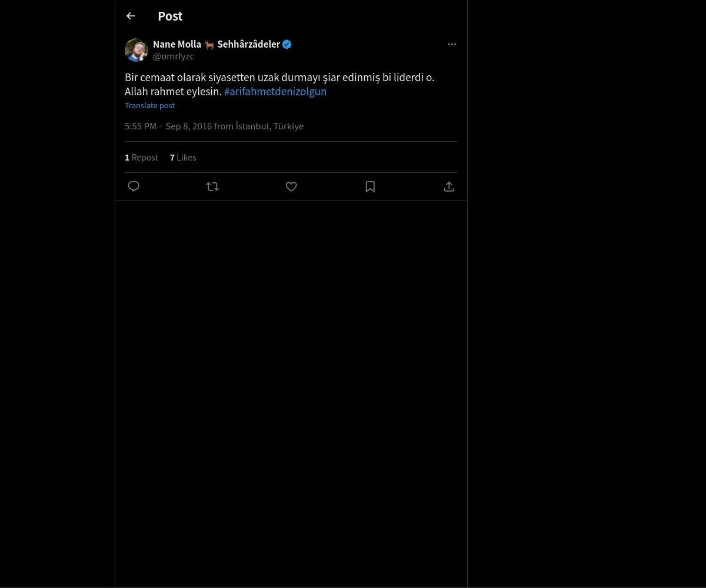Screen dimensions: 706x588
Task: Go back using the arrow icon
Action: click(x=131, y=16)
